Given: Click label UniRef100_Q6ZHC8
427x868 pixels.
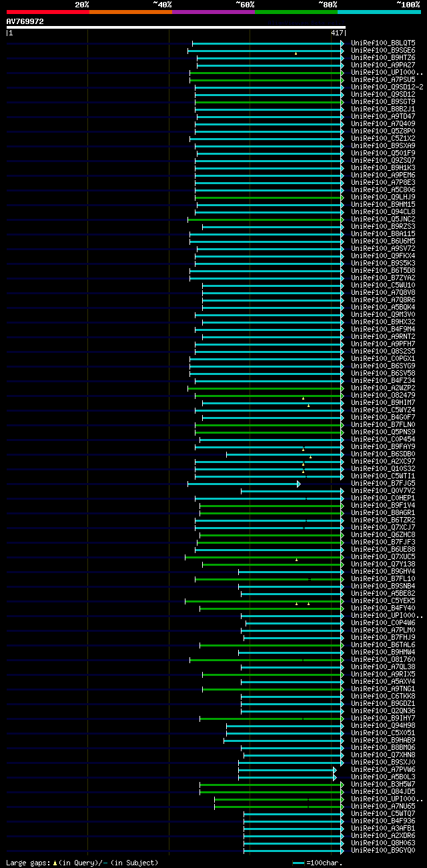Looking at the screenshot, I should 383,534.
